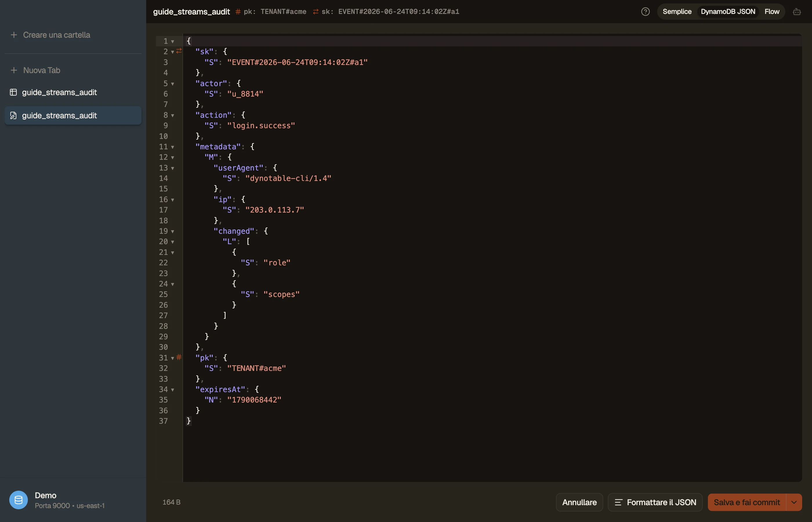Image resolution: width=812 pixels, height=522 pixels.
Task: Click the plus icon beside Nuova Tab
Action: (14, 70)
